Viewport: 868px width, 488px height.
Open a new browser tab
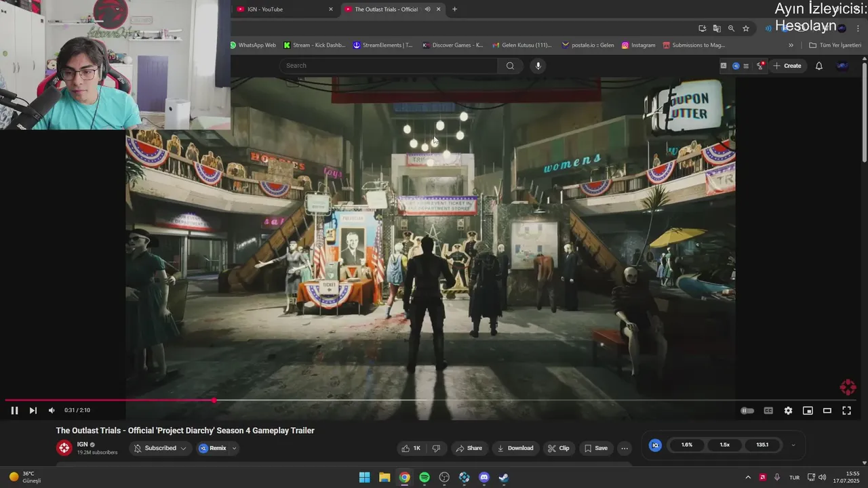click(454, 9)
